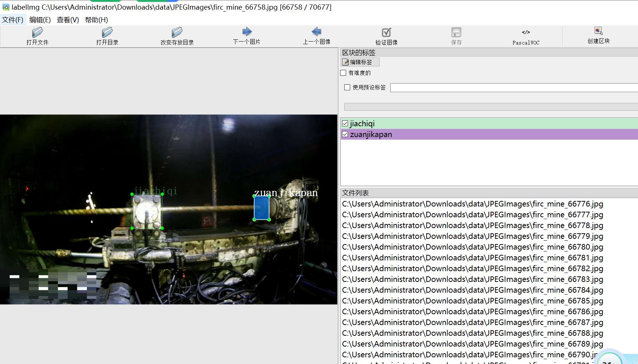Select file firc_mine_66783.jpg in list
The height and width of the screenshot is (364, 638).
click(472, 279)
